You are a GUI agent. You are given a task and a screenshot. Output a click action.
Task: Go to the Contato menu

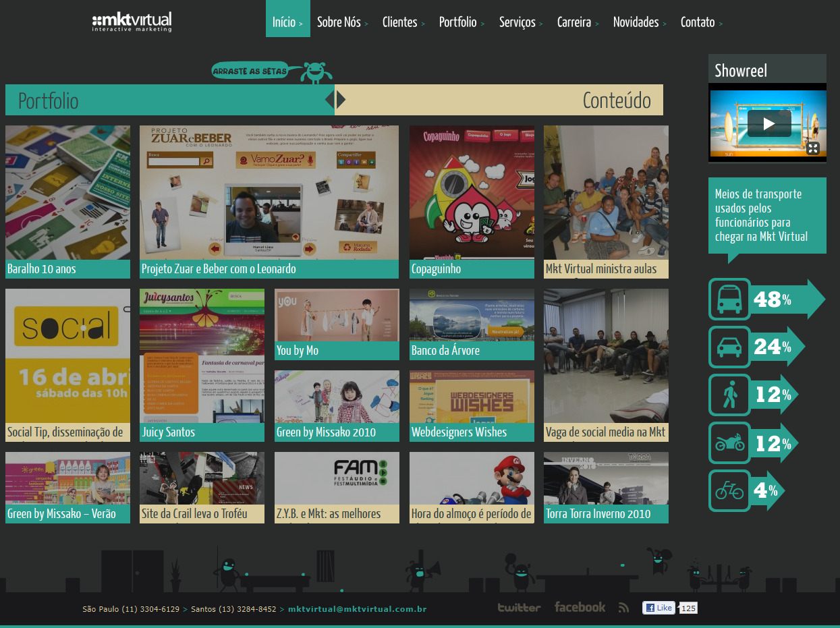click(x=701, y=22)
